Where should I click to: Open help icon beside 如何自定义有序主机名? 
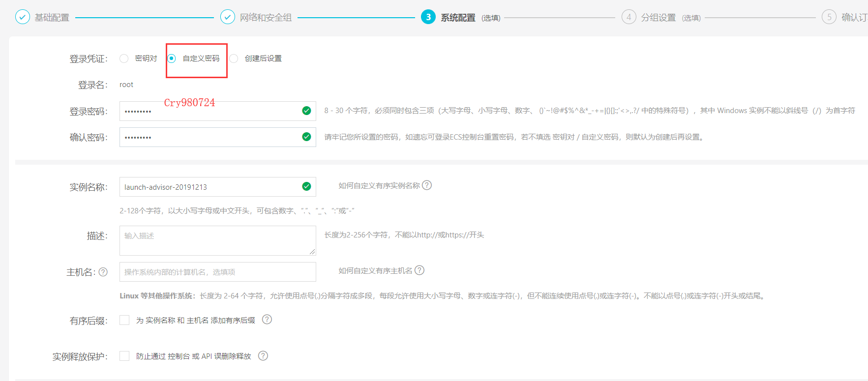tap(419, 270)
